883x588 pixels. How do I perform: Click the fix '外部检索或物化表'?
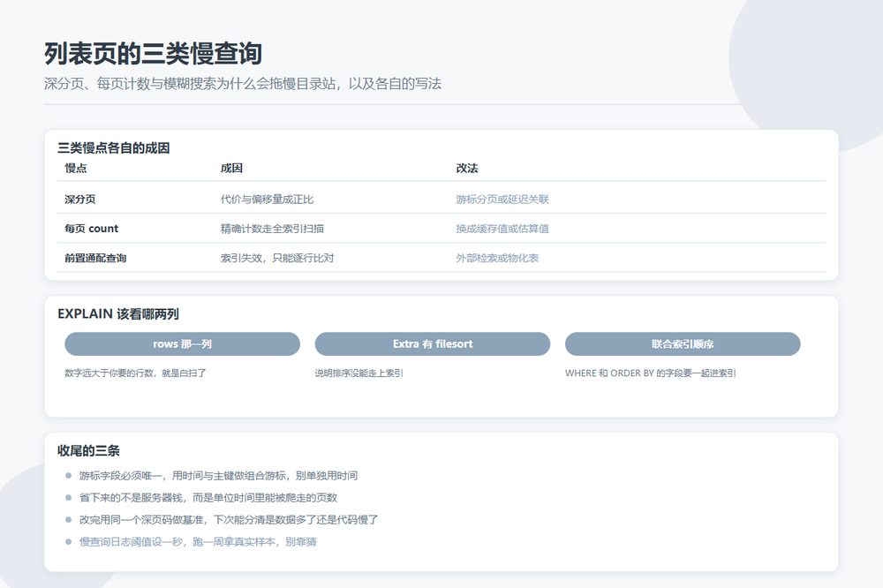(x=497, y=258)
